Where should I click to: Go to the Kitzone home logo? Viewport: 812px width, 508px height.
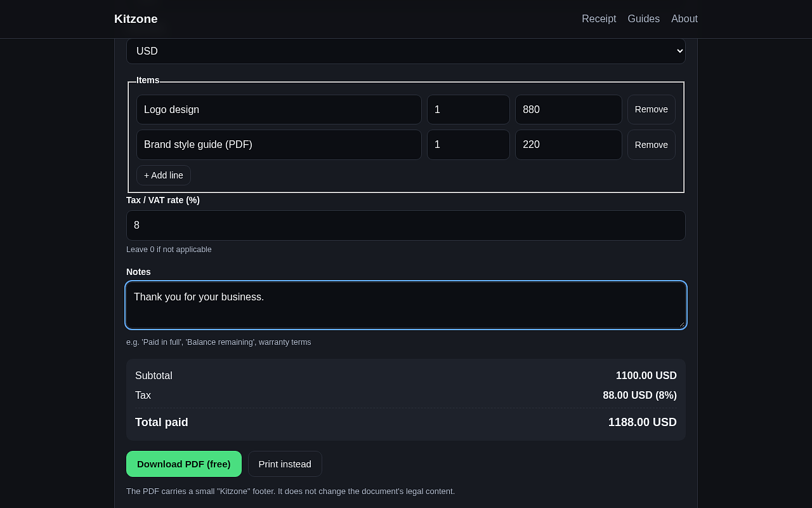[136, 19]
